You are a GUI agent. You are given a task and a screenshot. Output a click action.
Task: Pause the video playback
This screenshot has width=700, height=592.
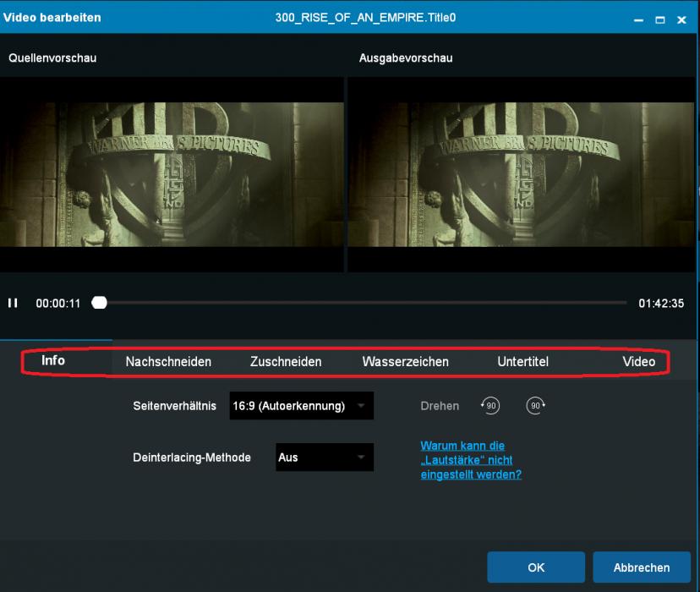(x=13, y=303)
